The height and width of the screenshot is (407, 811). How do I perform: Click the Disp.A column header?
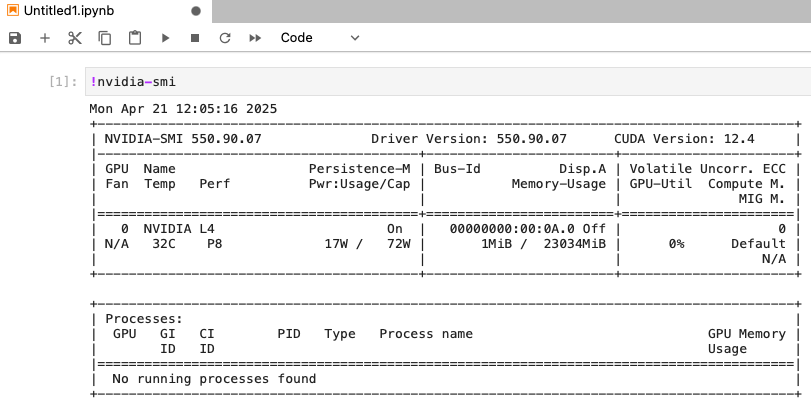582,169
